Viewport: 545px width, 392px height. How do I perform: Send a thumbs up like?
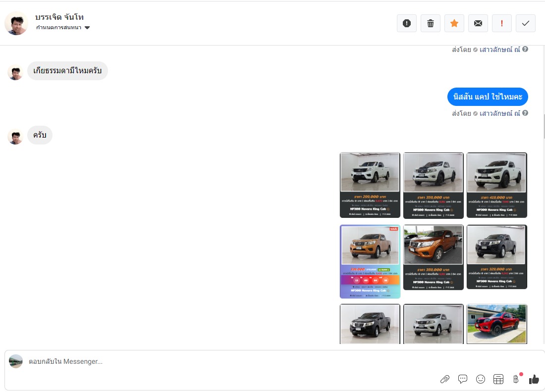[534, 379]
